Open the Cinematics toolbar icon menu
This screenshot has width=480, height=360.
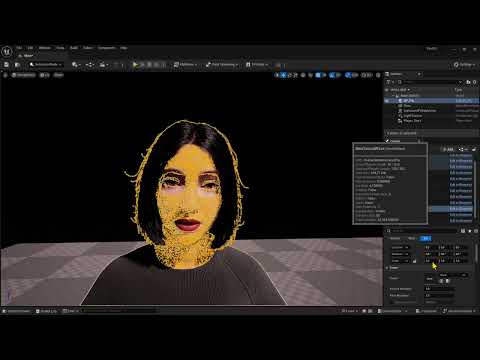coord(104,65)
